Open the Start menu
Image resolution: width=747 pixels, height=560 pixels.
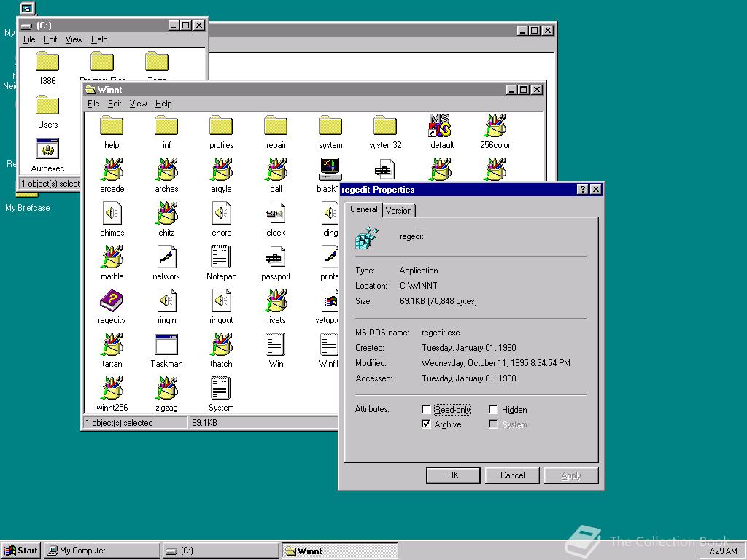pyautogui.click(x=21, y=551)
